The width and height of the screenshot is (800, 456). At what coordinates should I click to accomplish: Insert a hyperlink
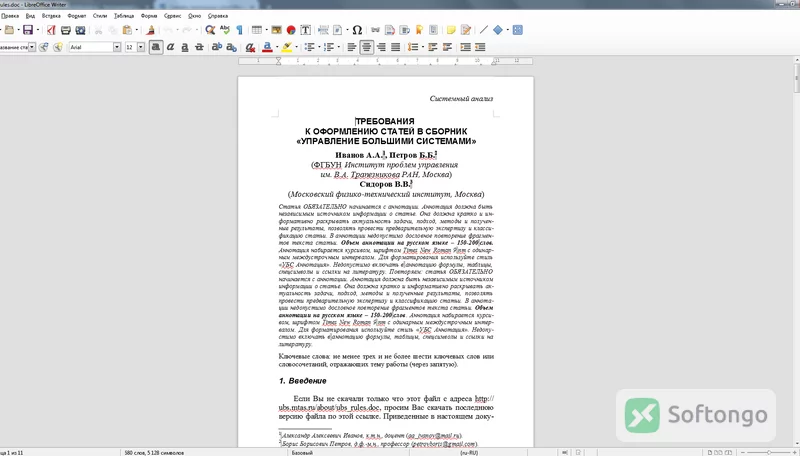pos(376,30)
